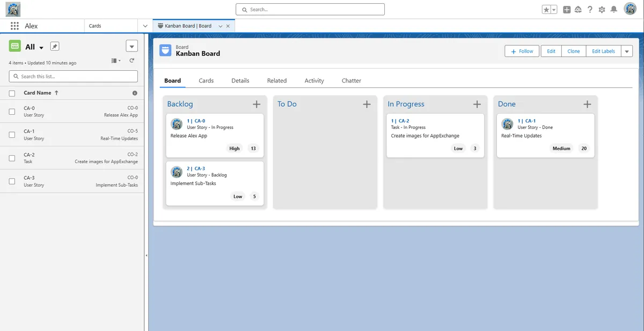Viewport: 644px width, 331px height.
Task: Check the CA-3 row checkbox
Action: (12, 181)
